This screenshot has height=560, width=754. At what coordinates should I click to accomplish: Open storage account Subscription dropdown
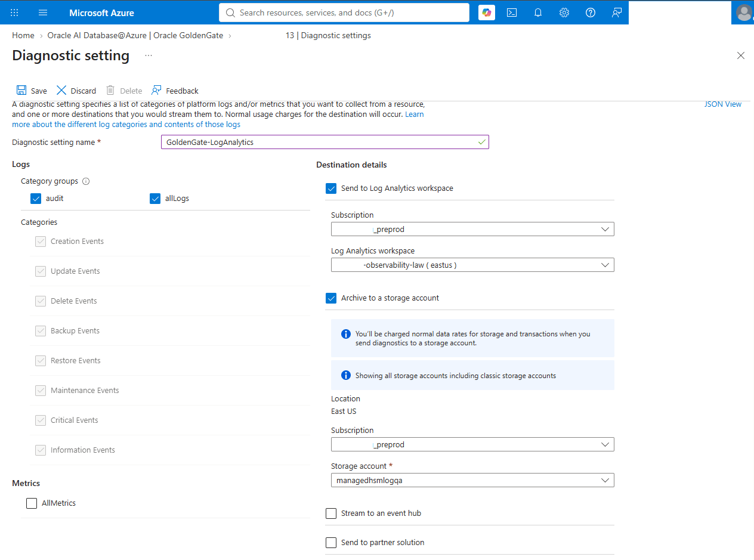pyautogui.click(x=472, y=444)
